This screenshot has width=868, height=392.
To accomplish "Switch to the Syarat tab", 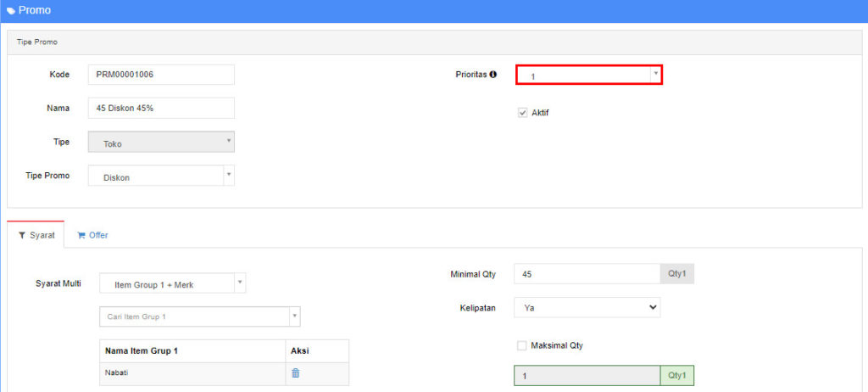I will [36, 235].
